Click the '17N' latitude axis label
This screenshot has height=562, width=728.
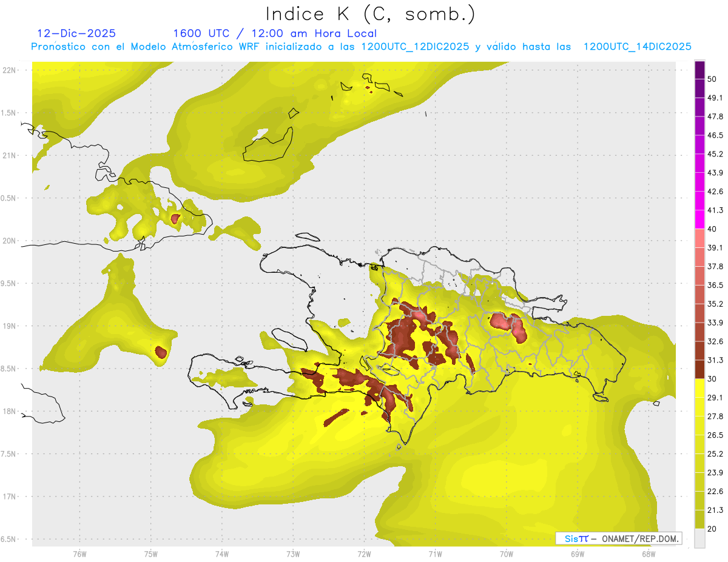pos(10,497)
